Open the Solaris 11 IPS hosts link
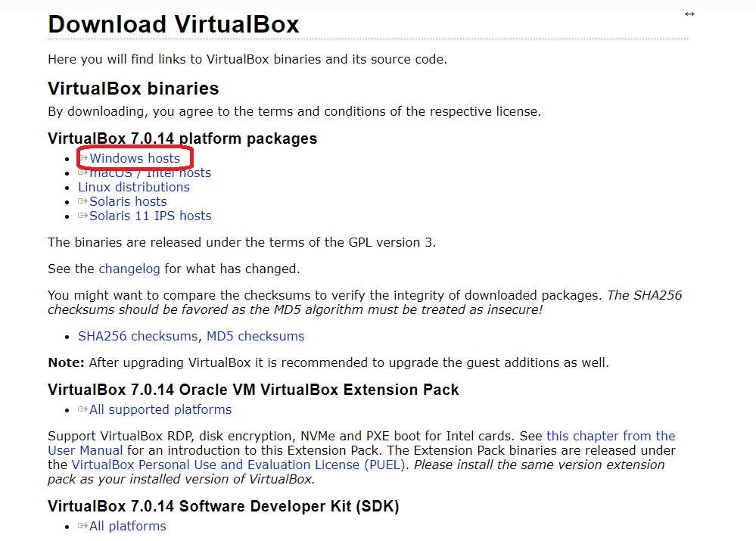756x541 pixels. [x=151, y=216]
